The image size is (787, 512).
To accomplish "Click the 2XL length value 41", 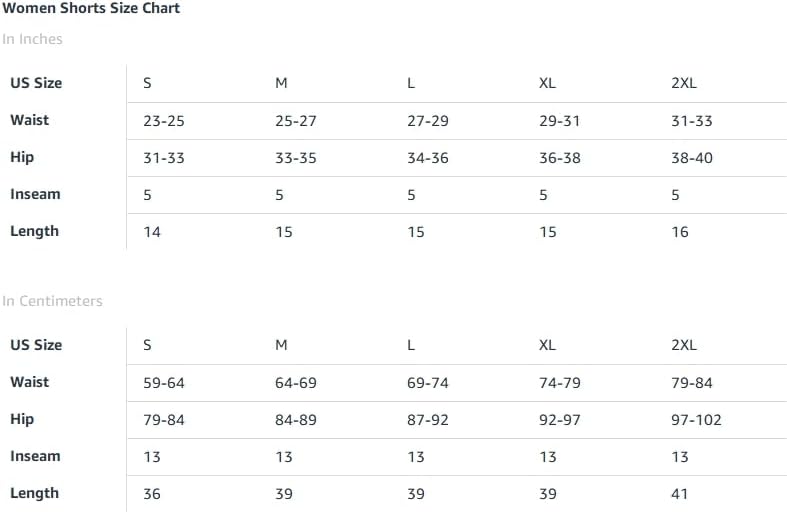I will pyautogui.click(x=680, y=494).
